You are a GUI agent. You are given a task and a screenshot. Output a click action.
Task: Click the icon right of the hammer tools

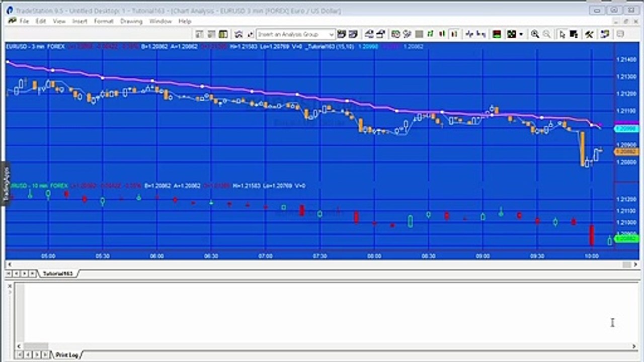[x=605, y=34]
